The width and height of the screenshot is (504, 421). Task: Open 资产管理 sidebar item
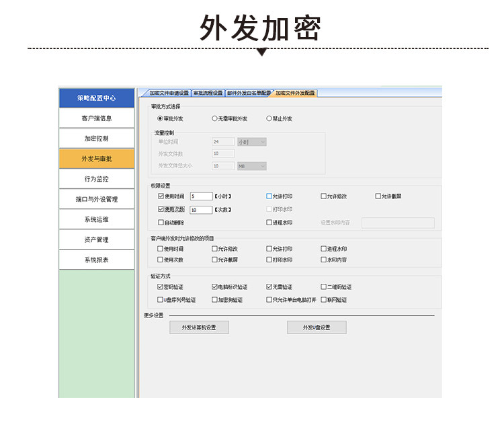tap(96, 239)
